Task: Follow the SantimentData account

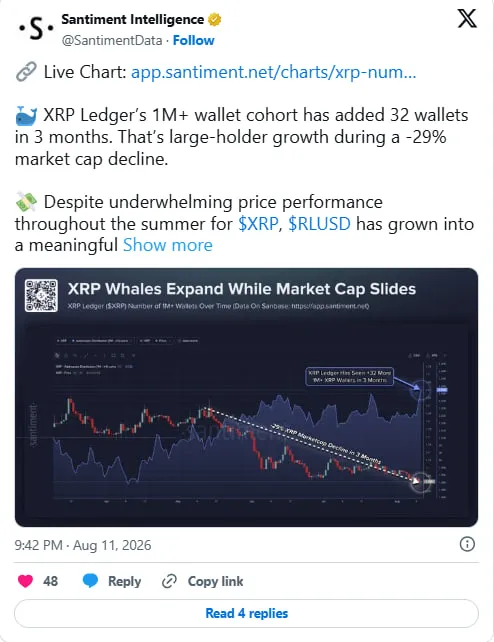Action: pos(194,40)
